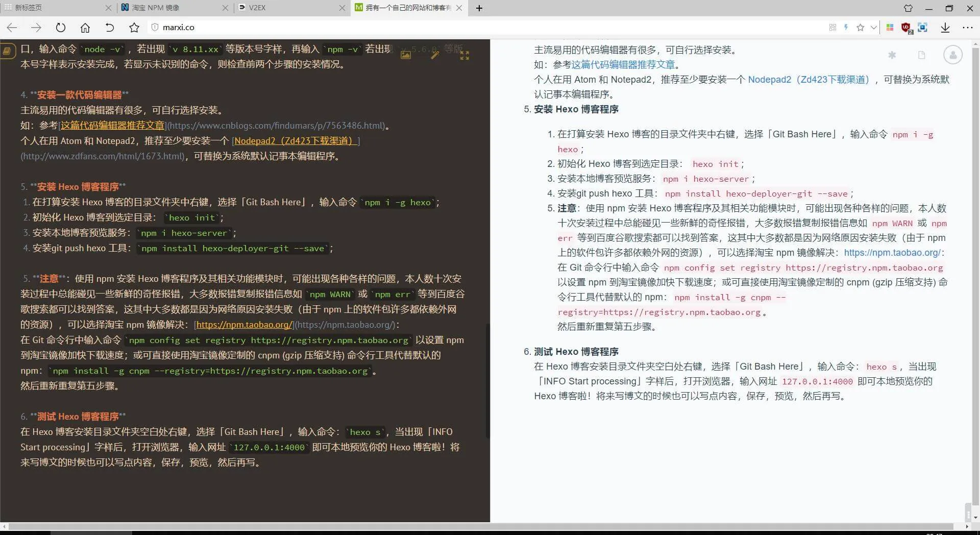
Task: Click npm config set registry code in preview
Action: point(803,267)
